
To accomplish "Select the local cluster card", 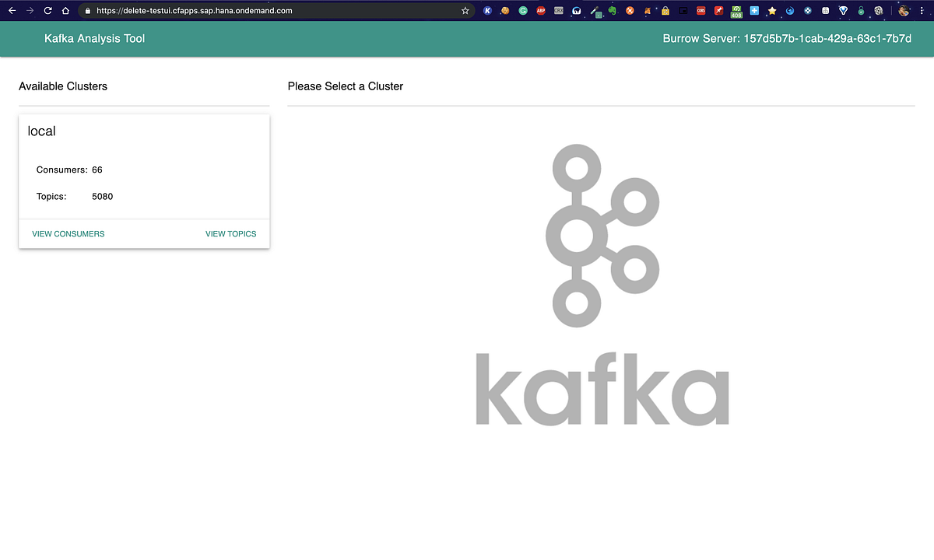I will point(144,163).
